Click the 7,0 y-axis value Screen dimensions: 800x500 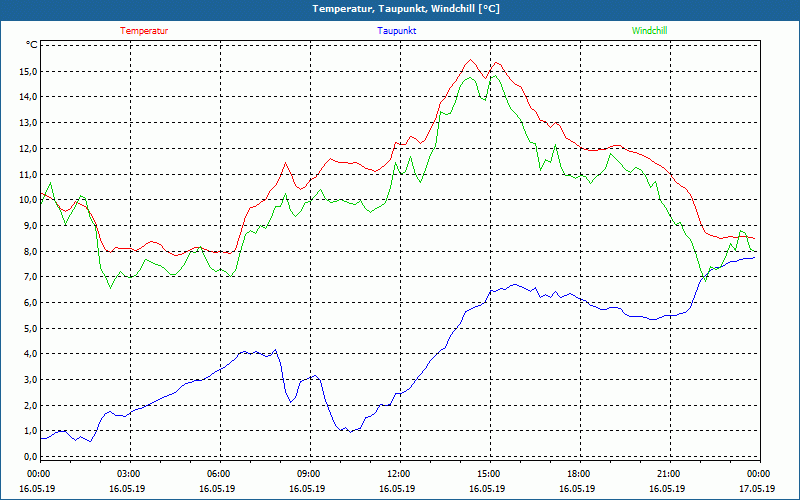pyautogui.click(x=30, y=277)
